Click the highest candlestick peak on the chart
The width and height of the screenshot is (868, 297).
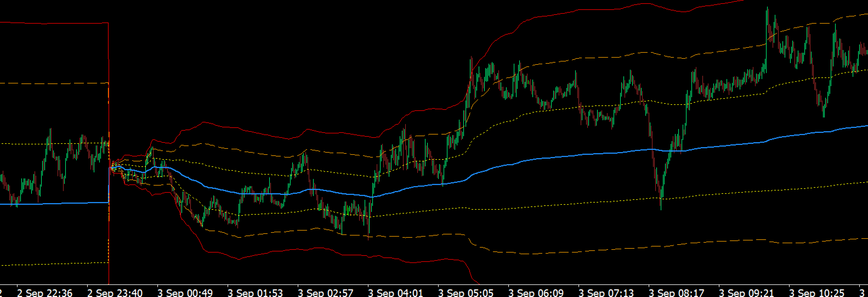point(767,9)
